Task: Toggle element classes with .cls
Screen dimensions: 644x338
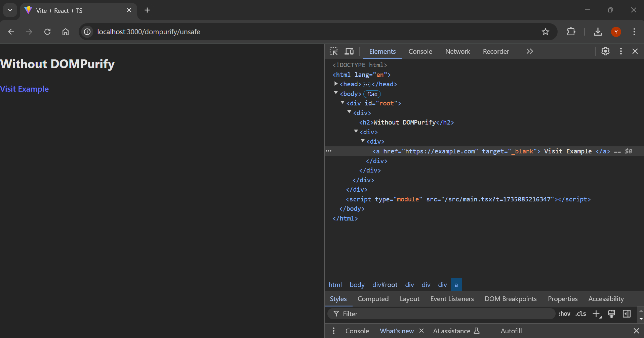Action: (580, 313)
